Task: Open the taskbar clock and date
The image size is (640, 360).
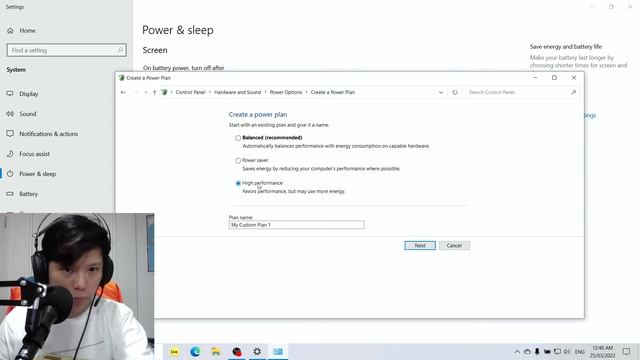Action: pyautogui.click(x=603, y=351)
